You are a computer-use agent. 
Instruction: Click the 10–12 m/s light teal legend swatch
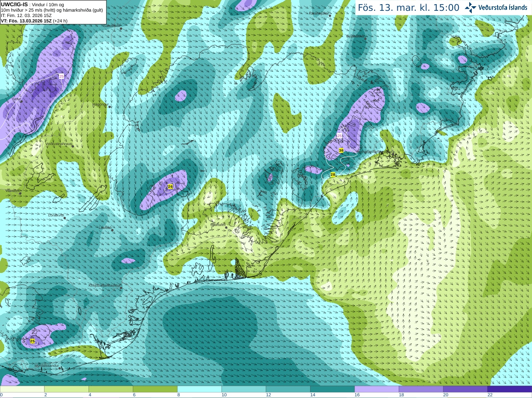(244, 389)
